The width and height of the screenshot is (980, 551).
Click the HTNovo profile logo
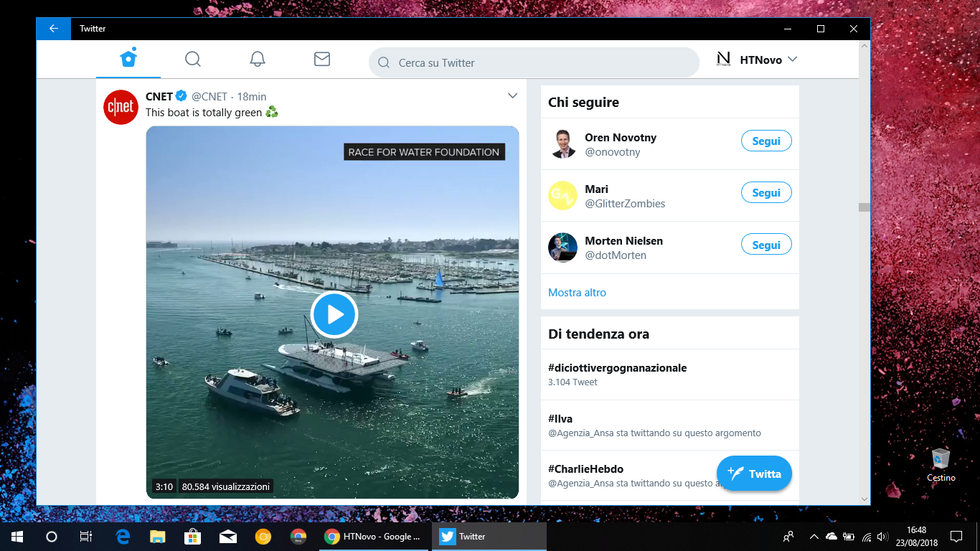(723, 60)
